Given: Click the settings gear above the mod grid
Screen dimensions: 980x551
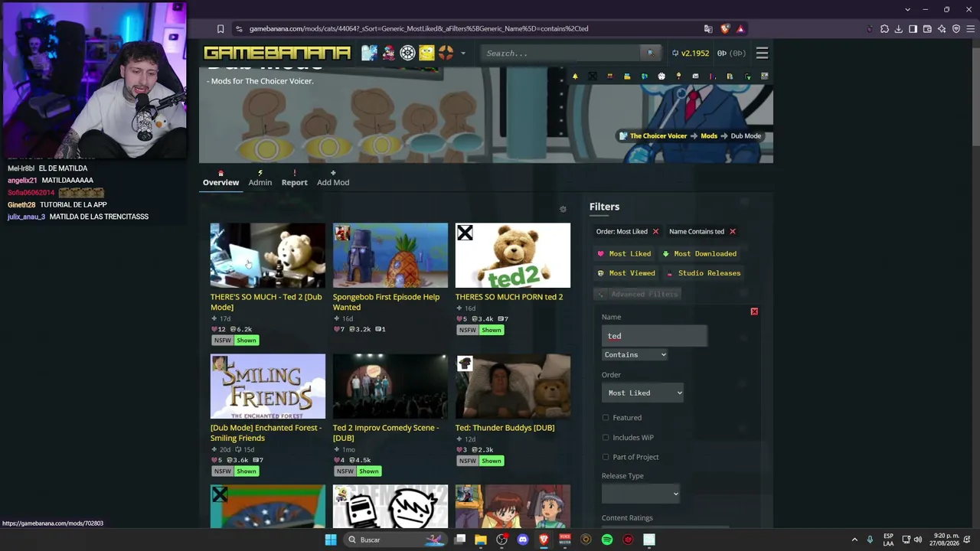Looking at the screenshot, I should pyautogui.click(x=563, y=209).
